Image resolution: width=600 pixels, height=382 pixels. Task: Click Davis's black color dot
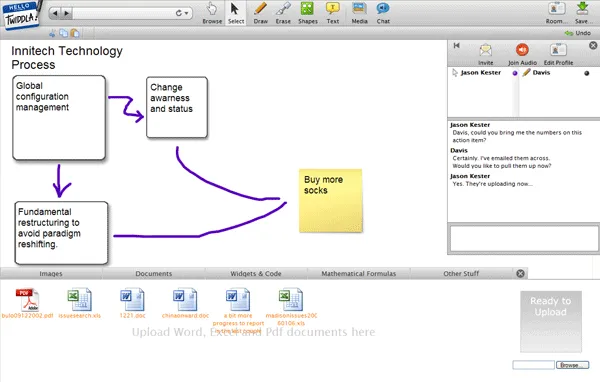587,73
